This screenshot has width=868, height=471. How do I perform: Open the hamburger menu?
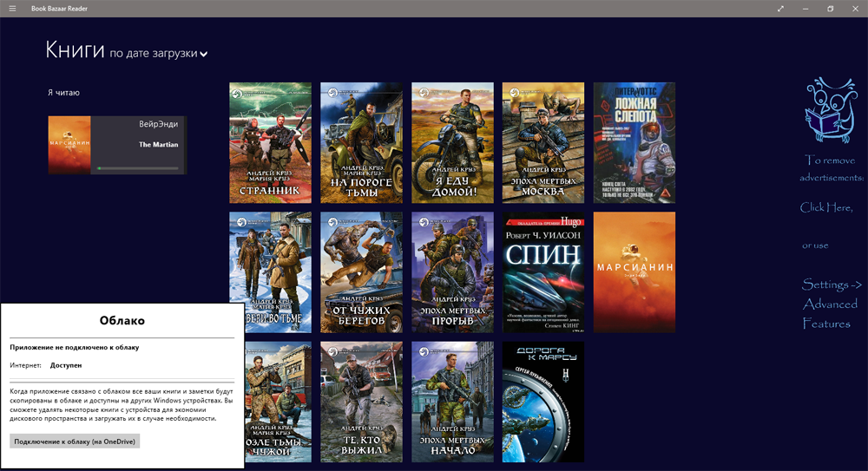[12, 9]
